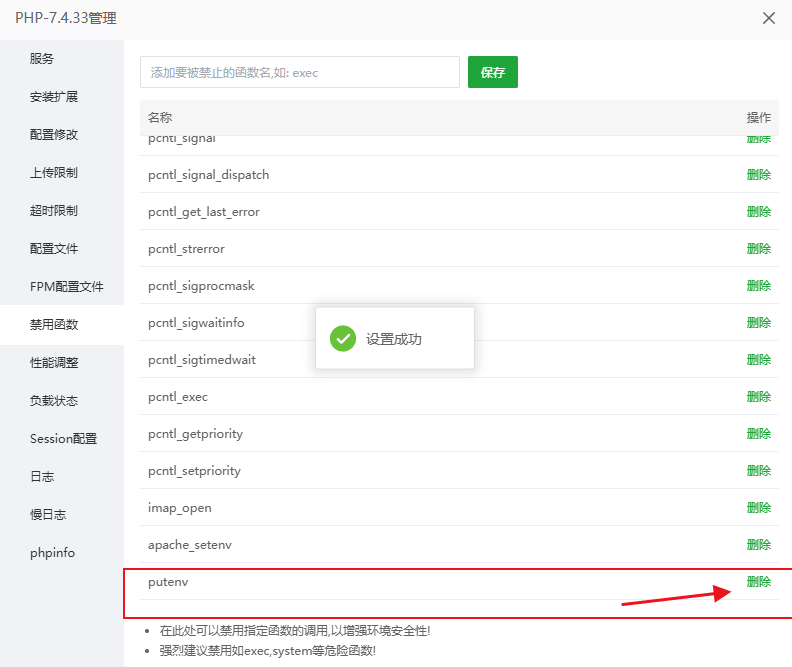Click the 设置成功 notification message
The image size is (792, 667).
pyautogui.click(x=393, y=339)
